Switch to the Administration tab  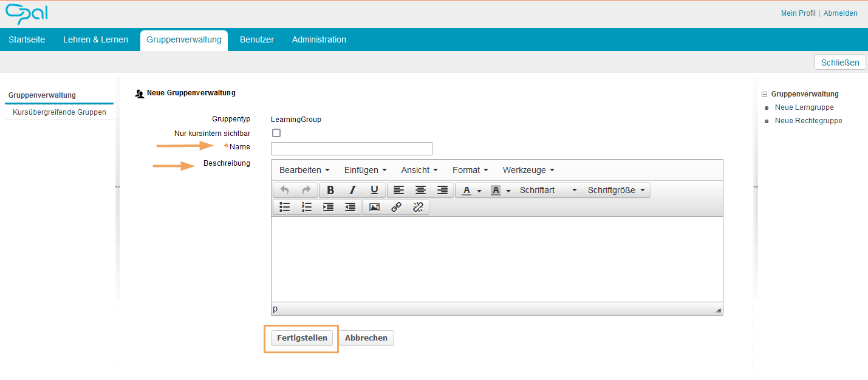[x=319, y=39]
